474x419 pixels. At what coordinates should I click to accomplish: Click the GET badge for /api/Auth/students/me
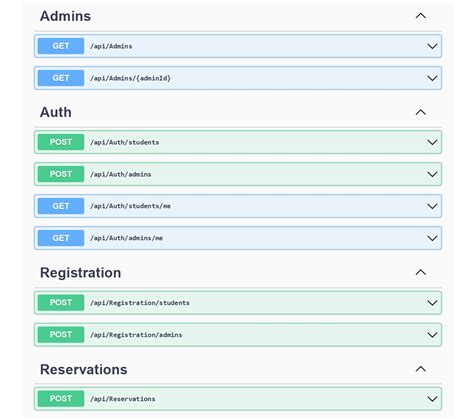coord(61,206)
